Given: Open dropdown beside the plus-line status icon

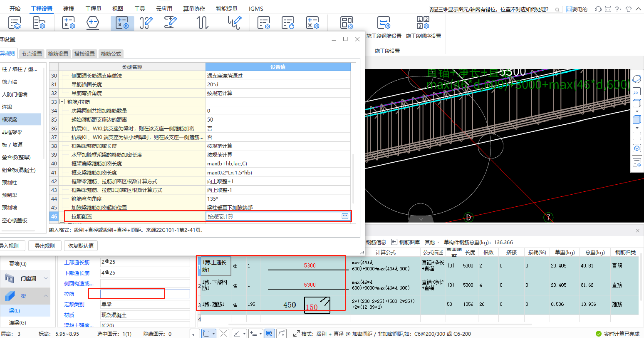Looking at the screenshot, I should 260,334.
